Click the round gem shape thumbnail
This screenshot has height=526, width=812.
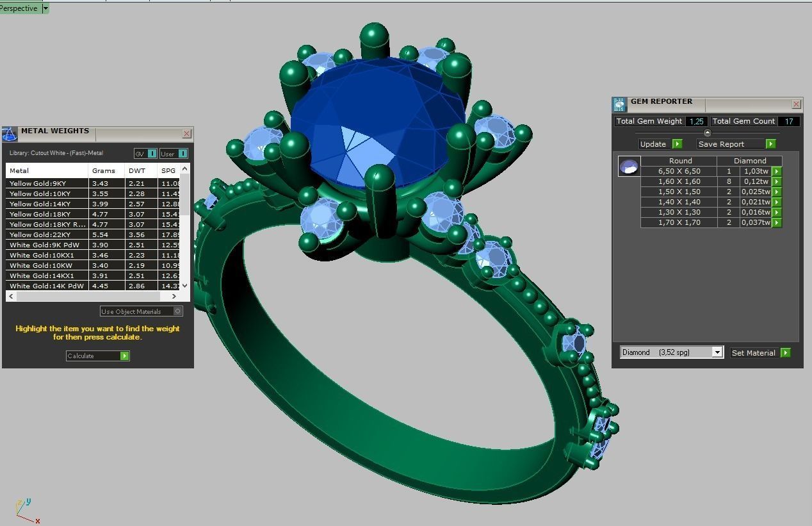(629, 166)
